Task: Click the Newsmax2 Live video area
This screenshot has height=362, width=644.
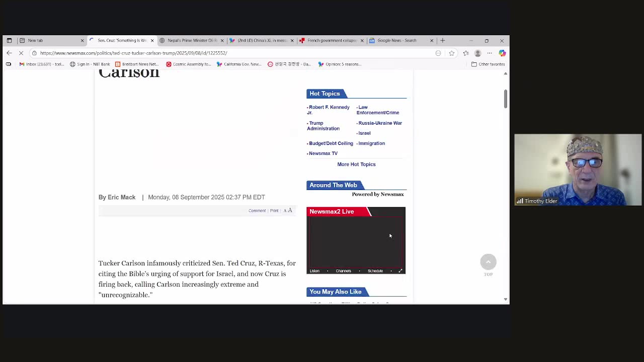Action: pyautogui.click(x=356, y=242)
